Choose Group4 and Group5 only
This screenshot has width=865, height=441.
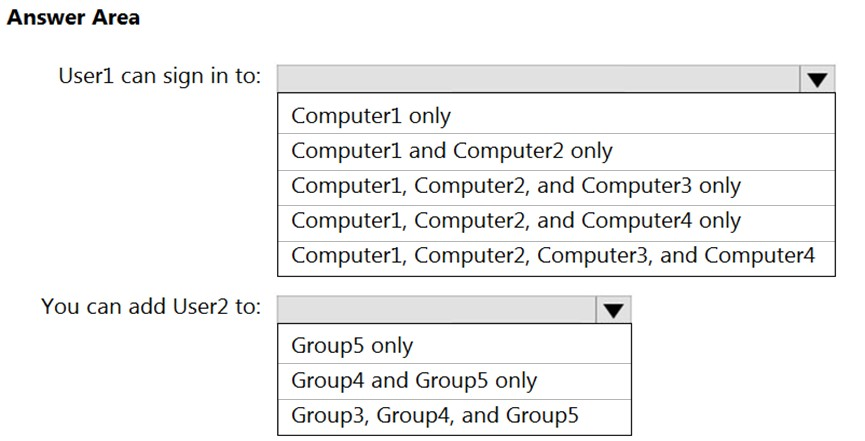tap(454, 381)
